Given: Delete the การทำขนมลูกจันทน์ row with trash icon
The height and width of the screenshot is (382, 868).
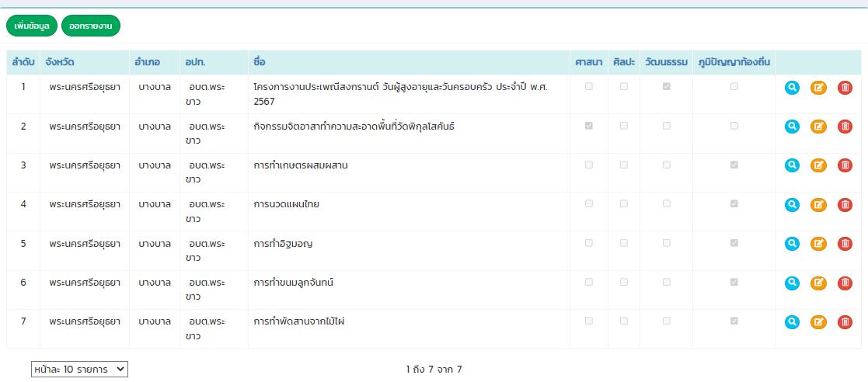Looking at the screenshot, I should click(845, 283).
